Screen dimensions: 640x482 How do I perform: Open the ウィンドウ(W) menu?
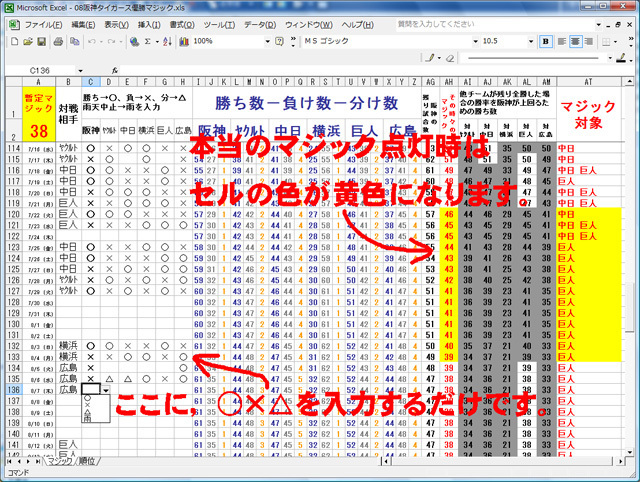coord(309,25)
